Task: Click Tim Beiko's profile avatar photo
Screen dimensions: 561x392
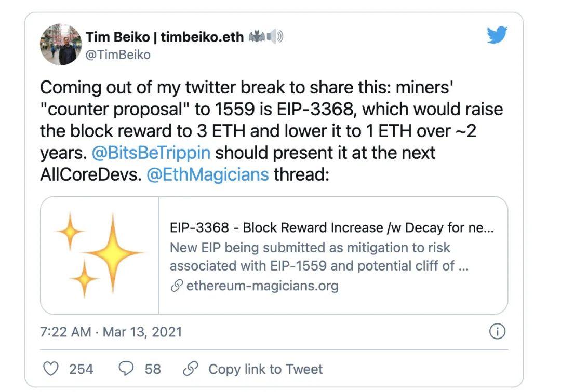Action: pos(61,45)
